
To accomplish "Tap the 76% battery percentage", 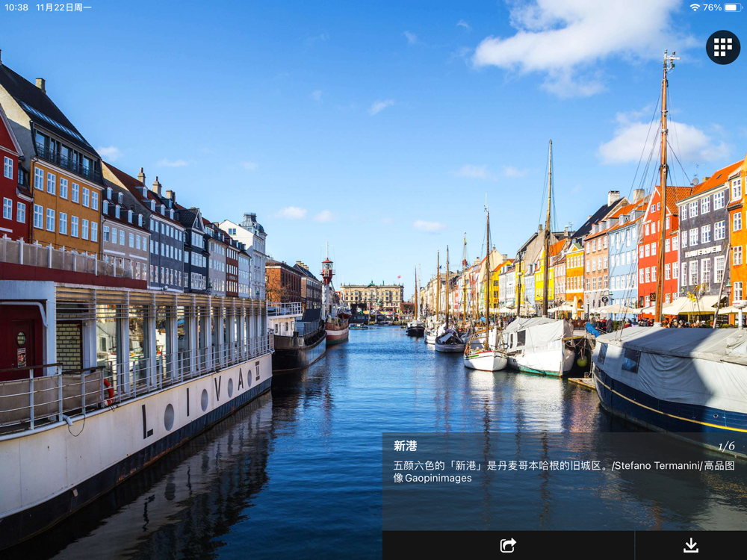I will pos(712,7).
